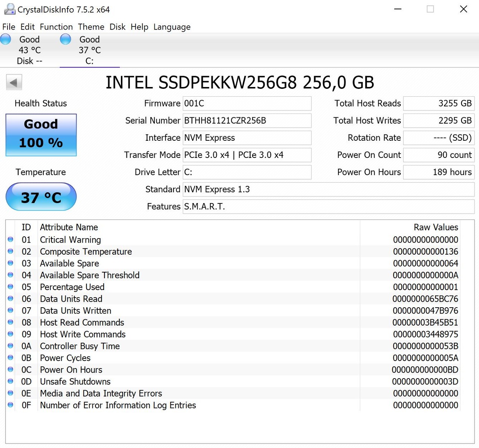This screenshot has width=479, height=448.
Task: Click the ID column header
Action: [x=26, y=227]
